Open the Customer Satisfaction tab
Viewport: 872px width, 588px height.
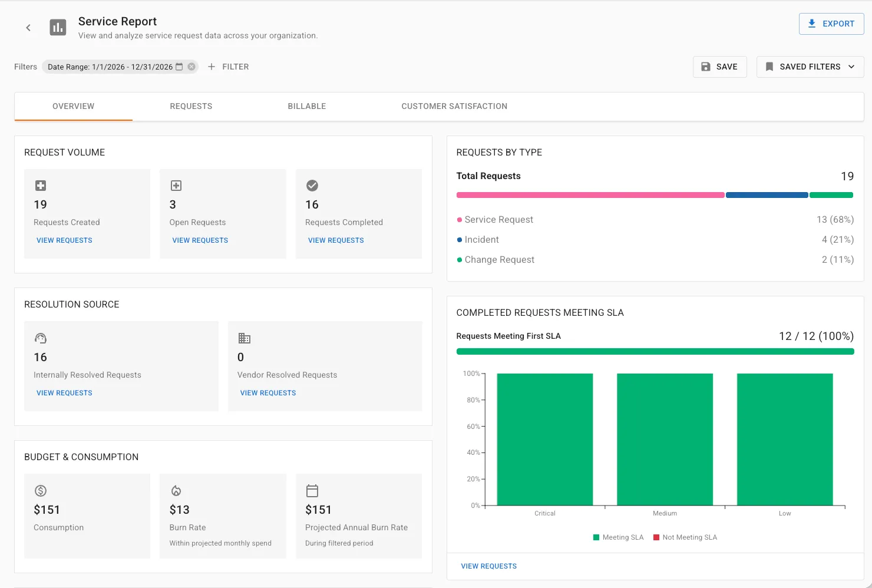coord(454,107)
